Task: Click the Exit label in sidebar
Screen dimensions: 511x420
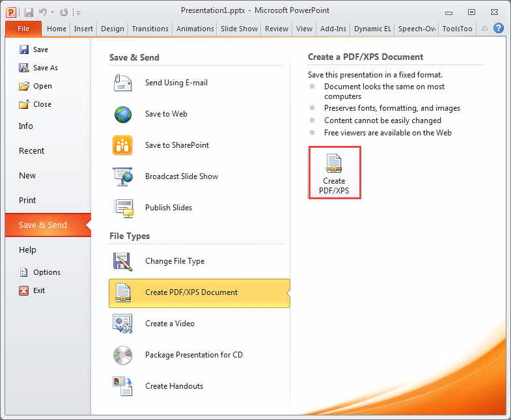Action: point(39,290)
